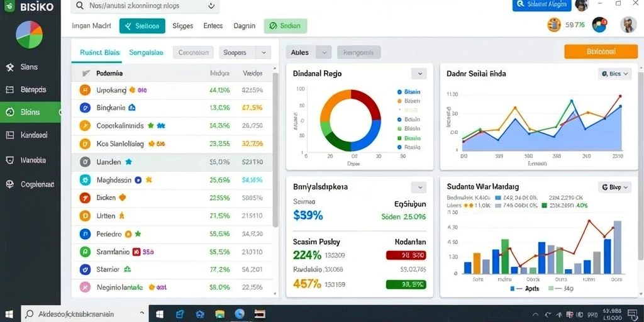Click the orange Berlooal button
Image resolution: width=644 pixels, height=322 pixels.
point(595,52)
